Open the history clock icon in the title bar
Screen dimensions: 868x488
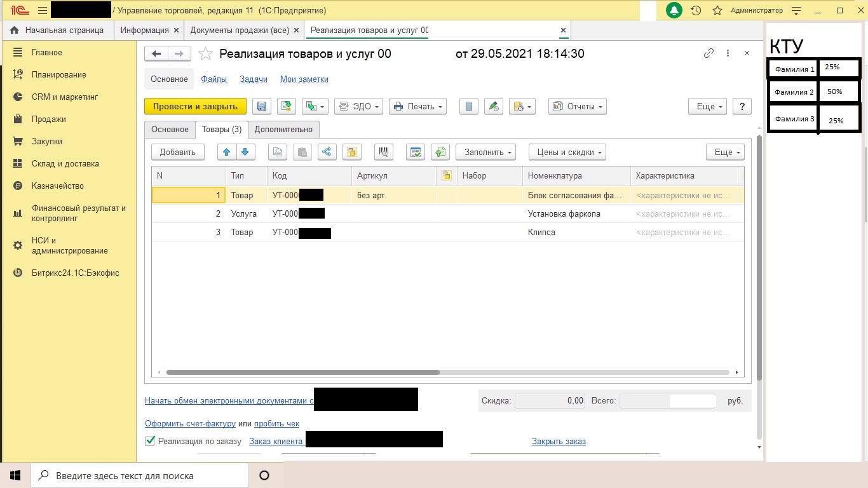[696, 11]
